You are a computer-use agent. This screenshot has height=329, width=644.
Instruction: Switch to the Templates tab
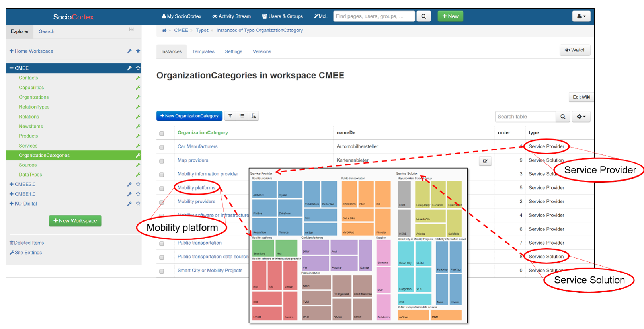203,52
